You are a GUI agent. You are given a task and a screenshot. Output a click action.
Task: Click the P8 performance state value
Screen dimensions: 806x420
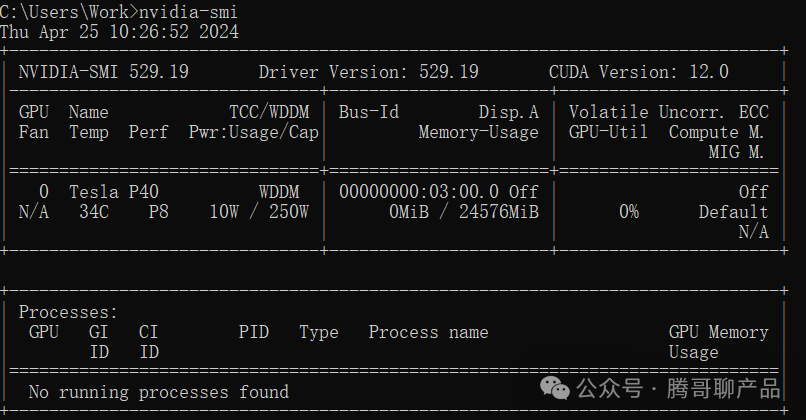coord(159,212)
